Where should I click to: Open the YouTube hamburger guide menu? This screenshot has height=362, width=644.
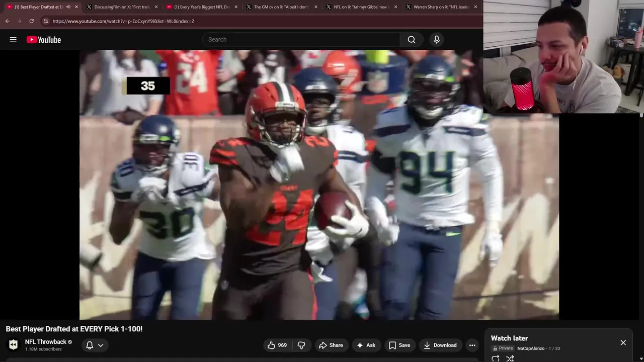coord(13,40)
